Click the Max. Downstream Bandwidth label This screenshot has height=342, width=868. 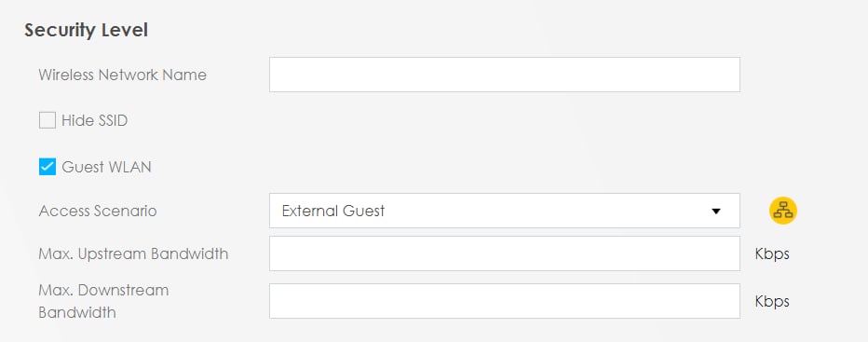tap(103, 301)
